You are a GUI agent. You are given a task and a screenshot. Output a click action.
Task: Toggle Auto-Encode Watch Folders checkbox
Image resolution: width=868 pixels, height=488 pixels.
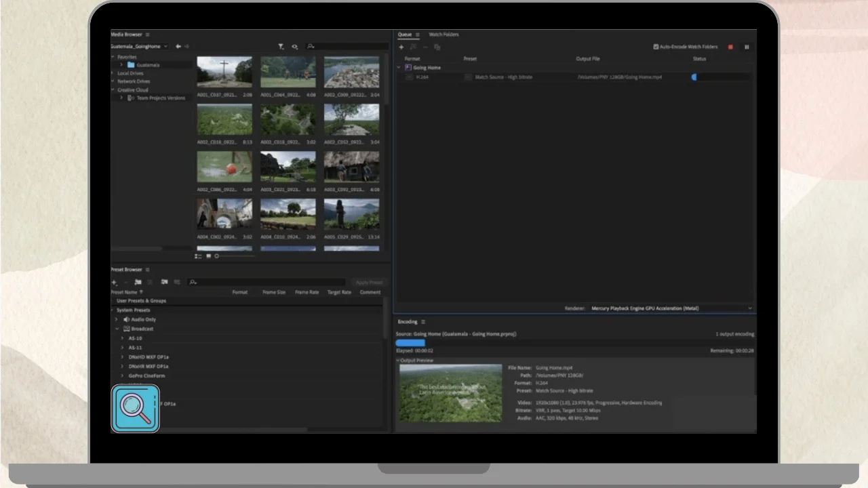(656, 47)
